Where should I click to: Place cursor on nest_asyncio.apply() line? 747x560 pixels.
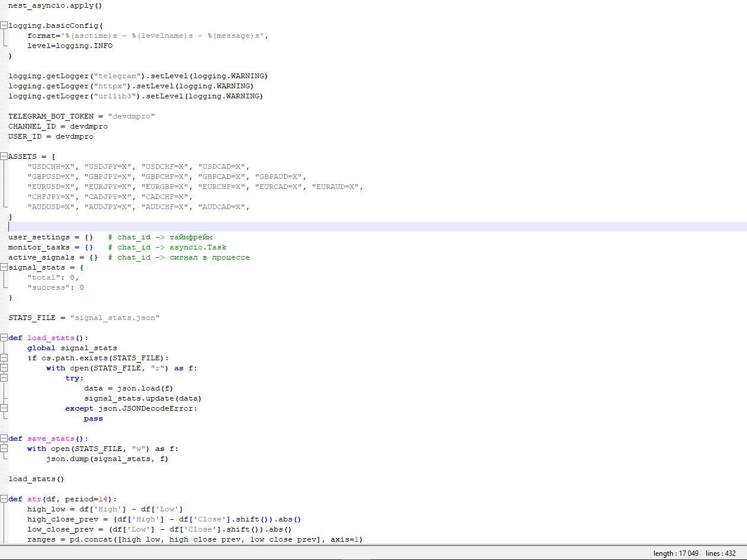pyautogui.click(x=55, y=5)
